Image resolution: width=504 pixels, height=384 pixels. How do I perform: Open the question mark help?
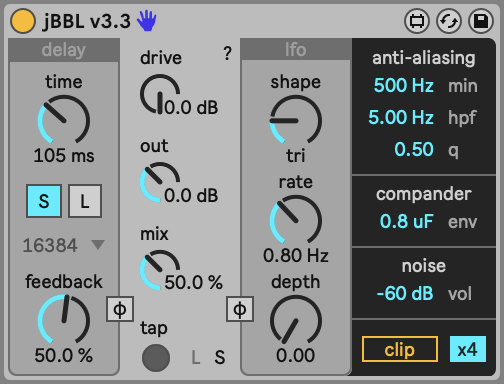tap(227, 53)
